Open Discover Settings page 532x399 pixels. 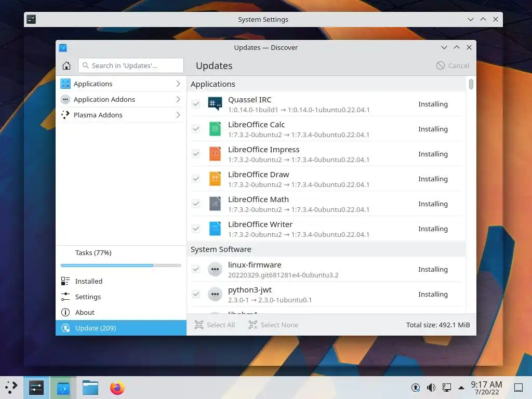(x=121, y=297)
